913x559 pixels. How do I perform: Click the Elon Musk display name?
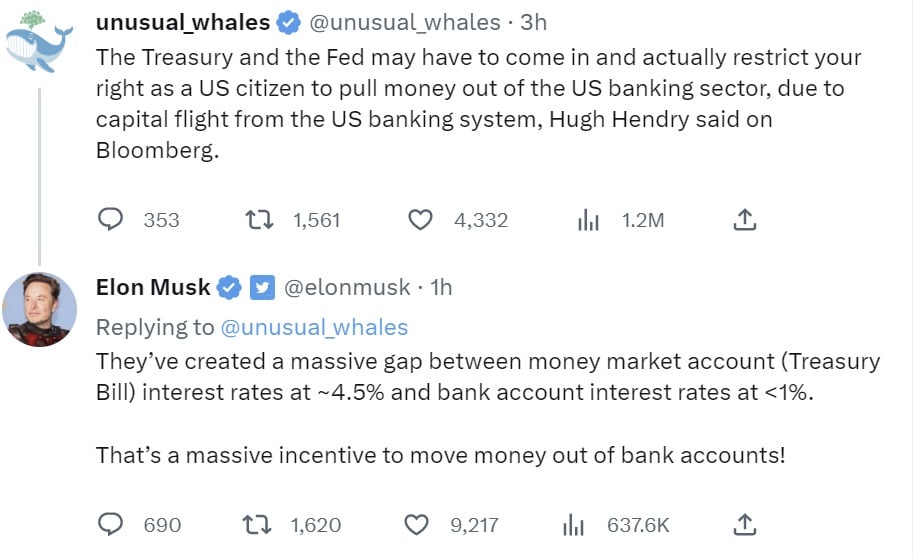153,288
